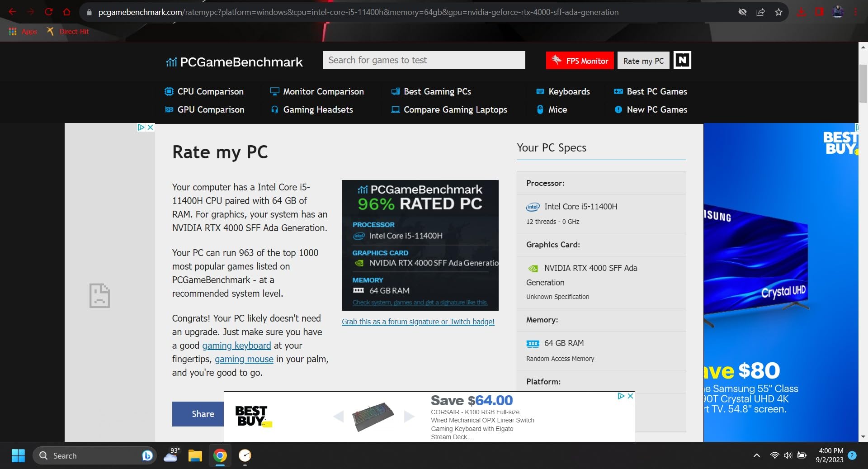Open the Wi-Fi network tray icon
Image resolution: width=868 pixels, height=469 pixels.
[x=774, y=455]
